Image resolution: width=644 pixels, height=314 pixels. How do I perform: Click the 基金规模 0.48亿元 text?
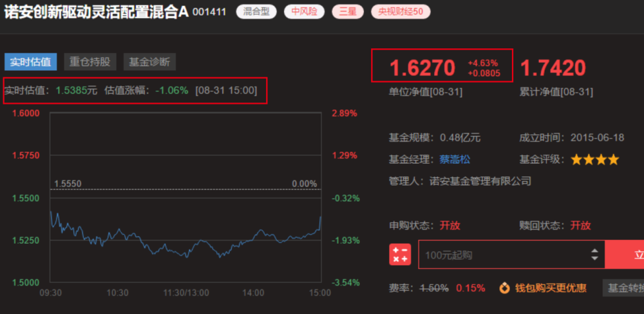tap(435, 137)
